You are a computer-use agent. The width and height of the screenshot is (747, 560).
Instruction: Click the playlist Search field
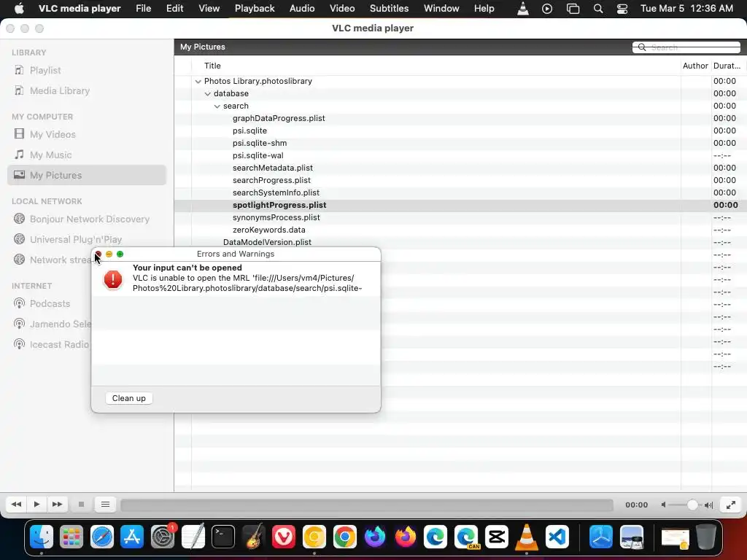(686, 47)
